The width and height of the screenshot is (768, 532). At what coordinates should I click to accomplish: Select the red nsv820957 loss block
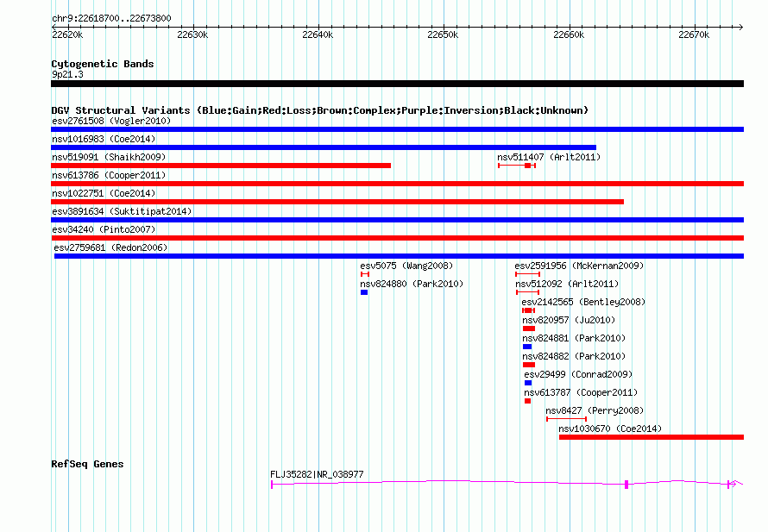[x=529, y=329]
